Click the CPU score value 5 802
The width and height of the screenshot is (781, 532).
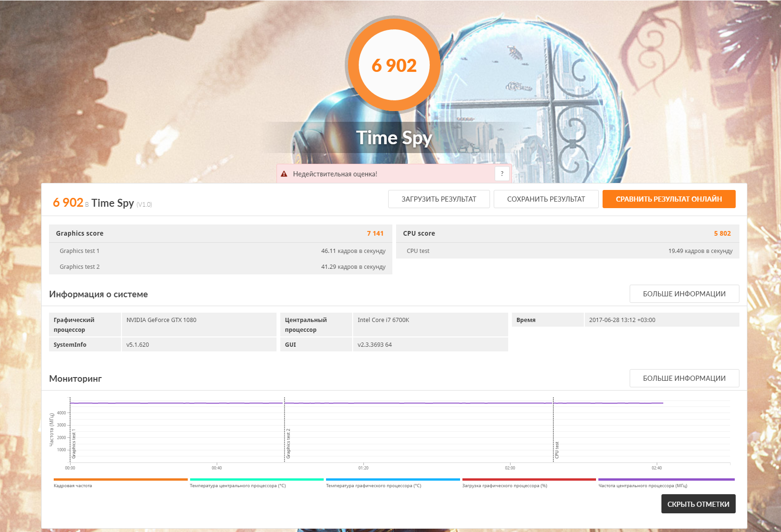[x=722, y=233]
